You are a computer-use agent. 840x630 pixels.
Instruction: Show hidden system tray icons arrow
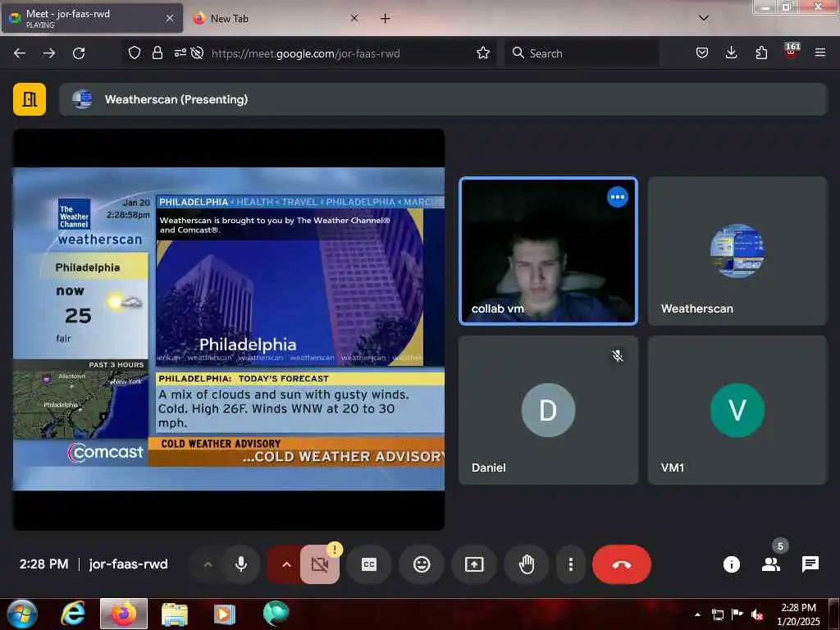point(697,614)
